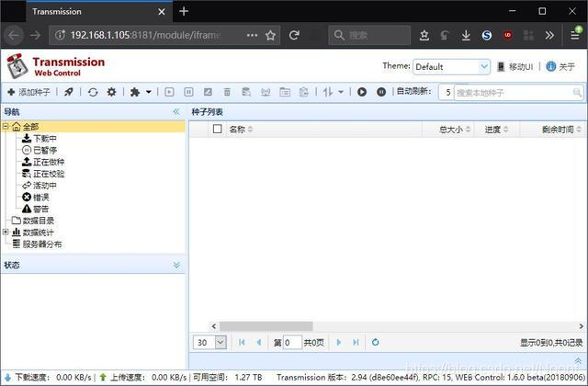Click the trash delete torrent icon
This screenshot has height=386, width=588.
tap(227, 92)
